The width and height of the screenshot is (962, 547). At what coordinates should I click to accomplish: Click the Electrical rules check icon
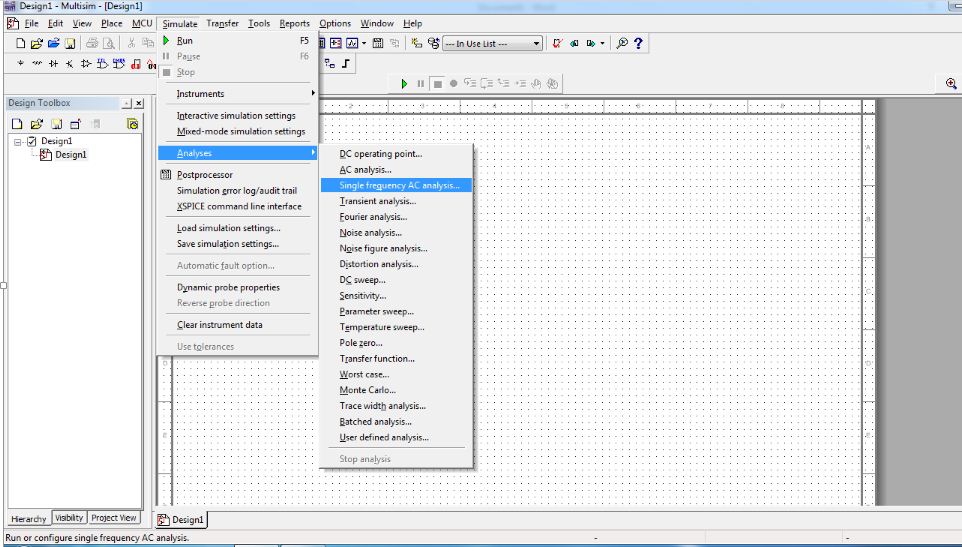coord(557,44)
